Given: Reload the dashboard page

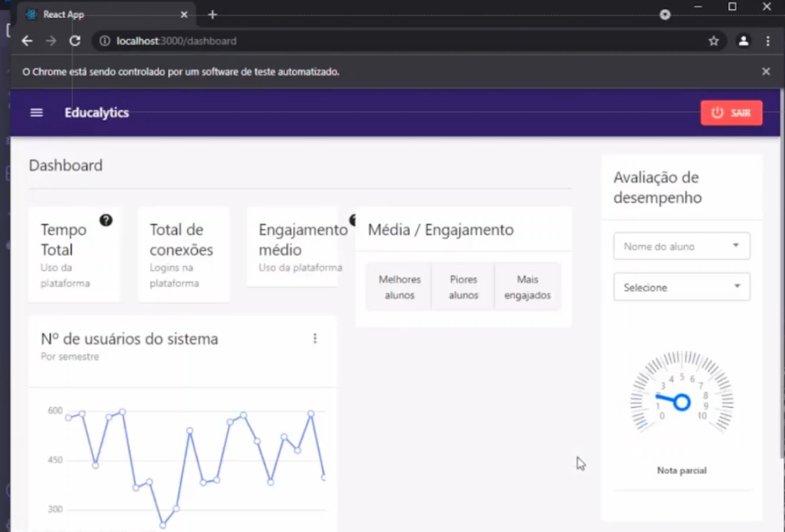Looking at the screenshot, I should pyautogui.click(x=75, y=41).
